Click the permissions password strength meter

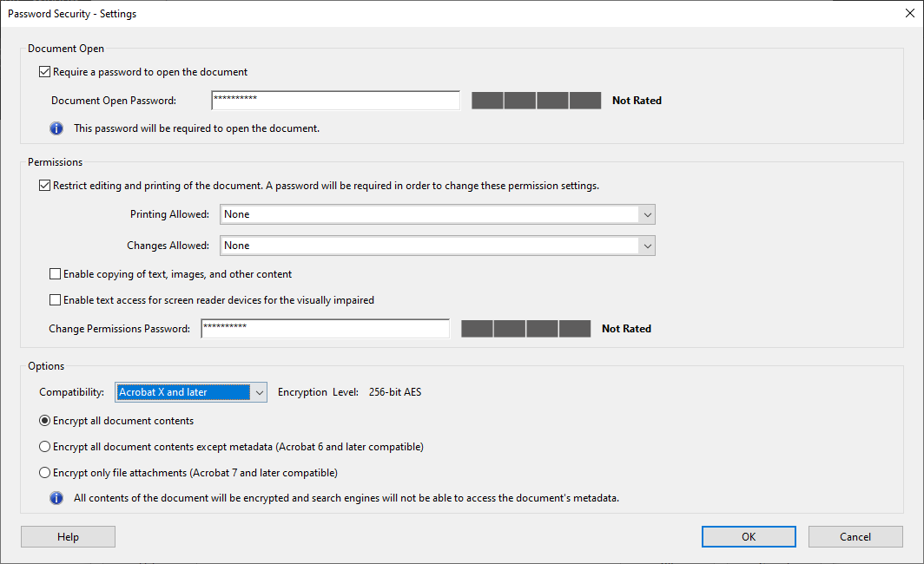coord(525,329)
